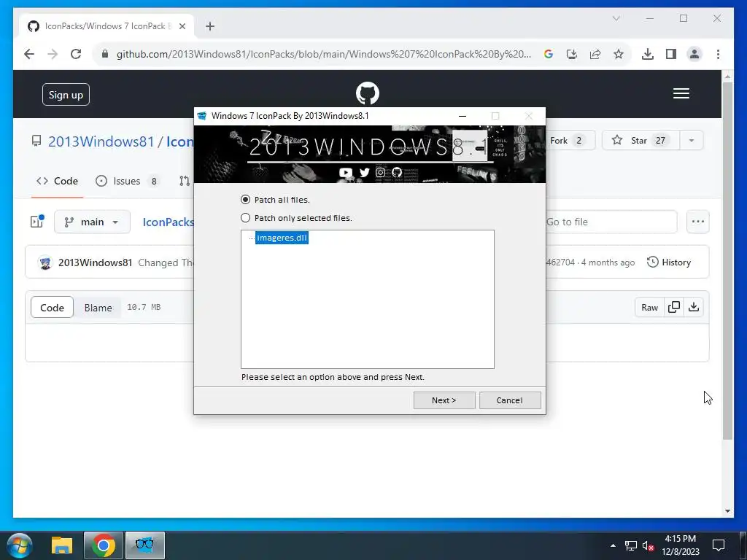
Task: Open the 2013Windows81 owner link
Action: click(x=101, y=141)
